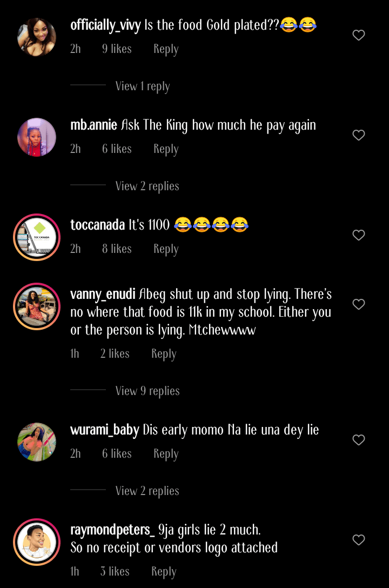Open mb.annie's profile avatar

tap(37, 137)
